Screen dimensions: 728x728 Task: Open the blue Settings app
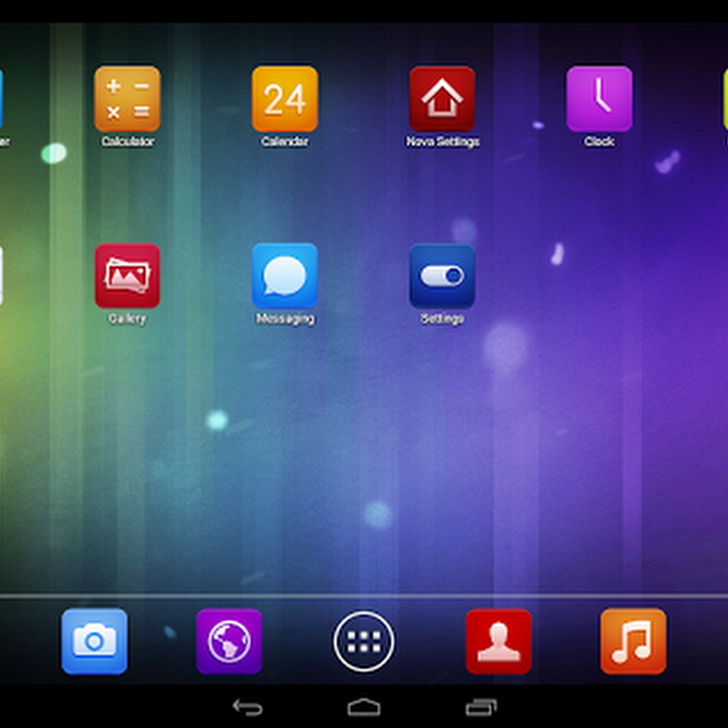442,276
